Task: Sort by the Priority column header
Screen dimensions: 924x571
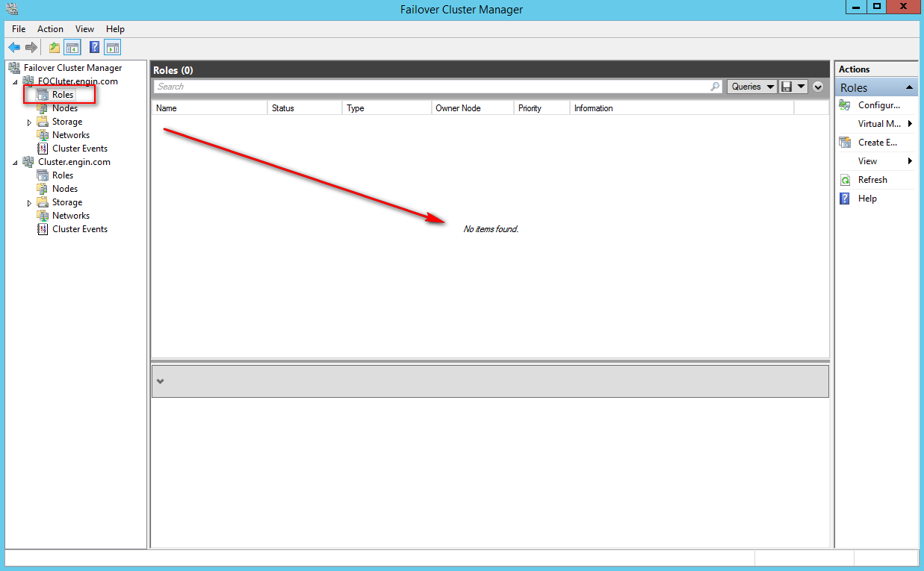Action: (x=542, y=108)
